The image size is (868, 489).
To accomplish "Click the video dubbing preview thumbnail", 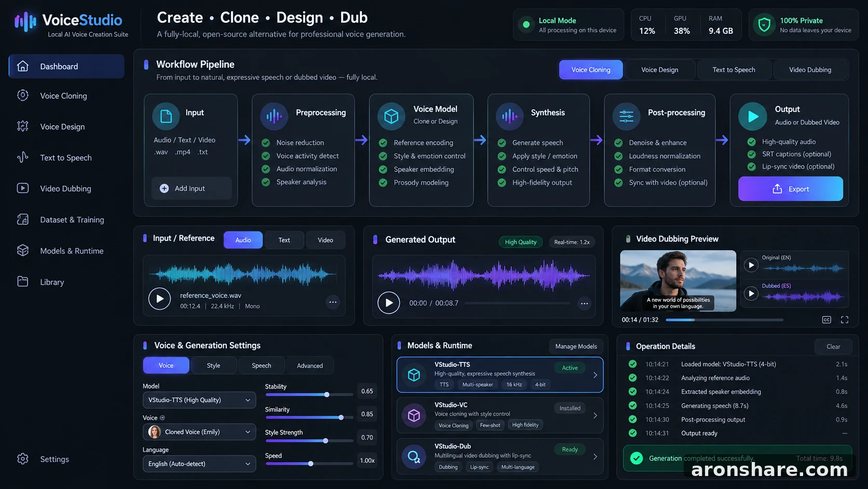I will point(678,281).
